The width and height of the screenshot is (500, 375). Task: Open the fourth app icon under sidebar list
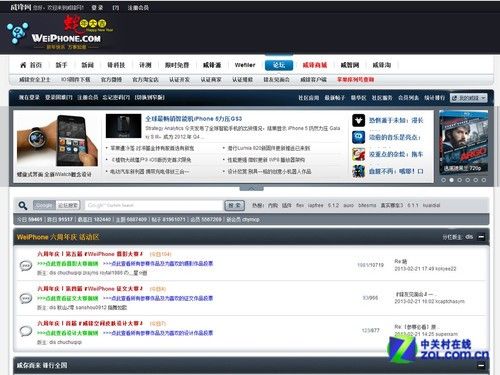click(359, 171)
